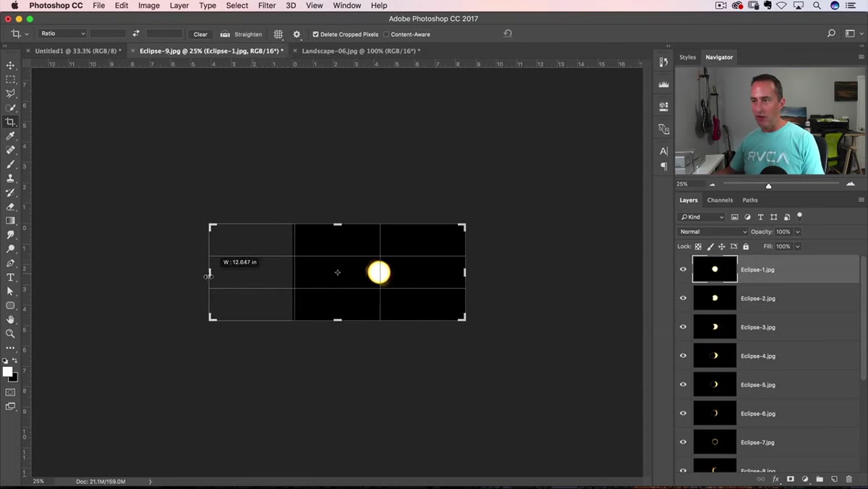868x489 pixels.
Task: Select the Eraser tool
Action: 10,206
